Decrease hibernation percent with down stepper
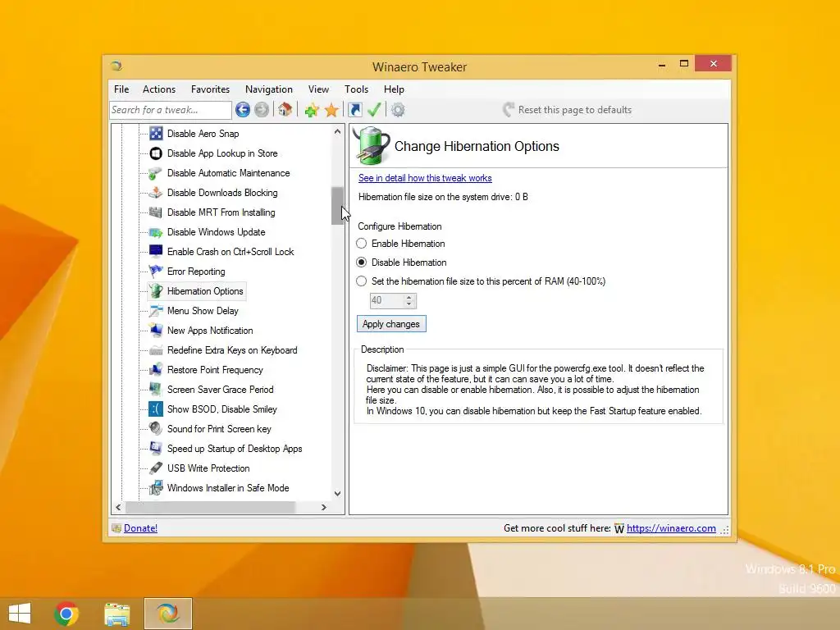Image resolution: width=840 pixels, height=630 pixels. [x=409, y=304]
